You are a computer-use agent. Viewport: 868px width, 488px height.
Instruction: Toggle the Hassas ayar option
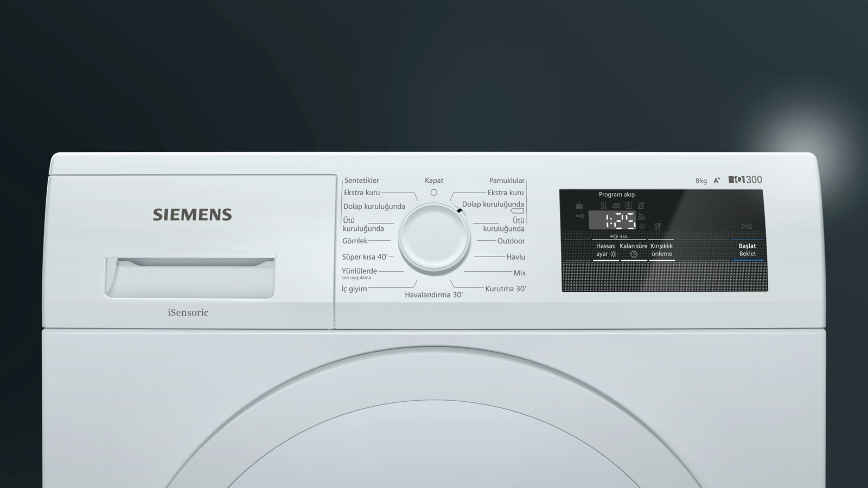coord(605,250)
